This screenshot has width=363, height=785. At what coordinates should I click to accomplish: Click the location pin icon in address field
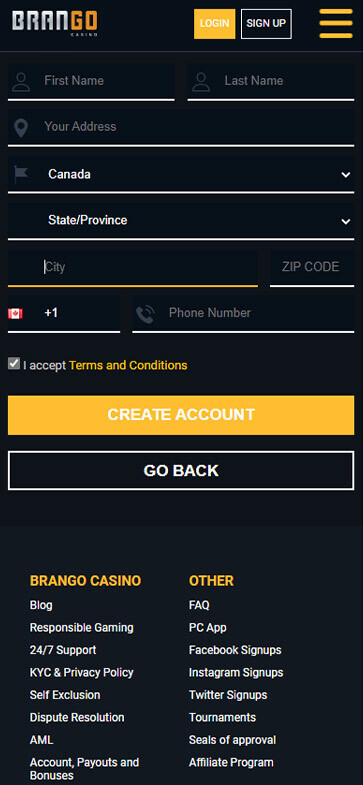(21, 128)
